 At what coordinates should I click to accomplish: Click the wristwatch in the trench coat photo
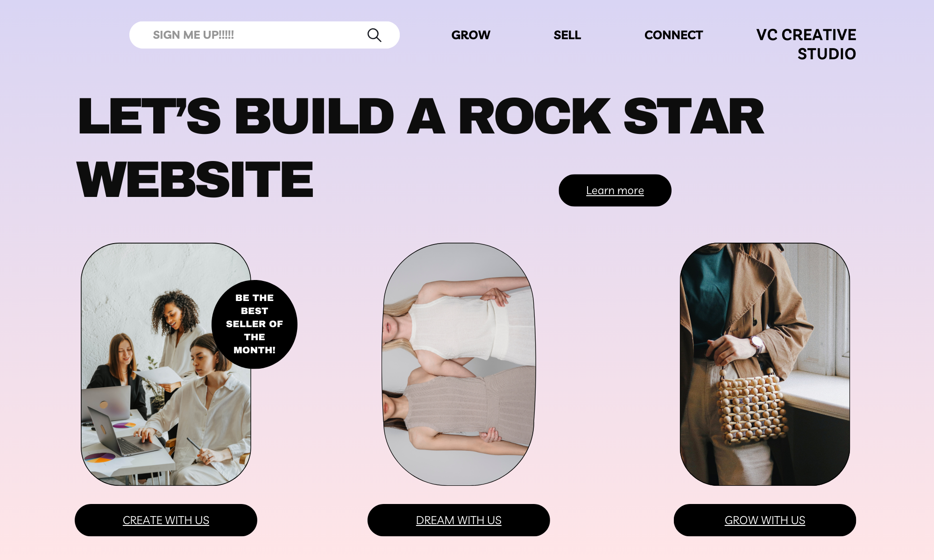pos(757,345)
